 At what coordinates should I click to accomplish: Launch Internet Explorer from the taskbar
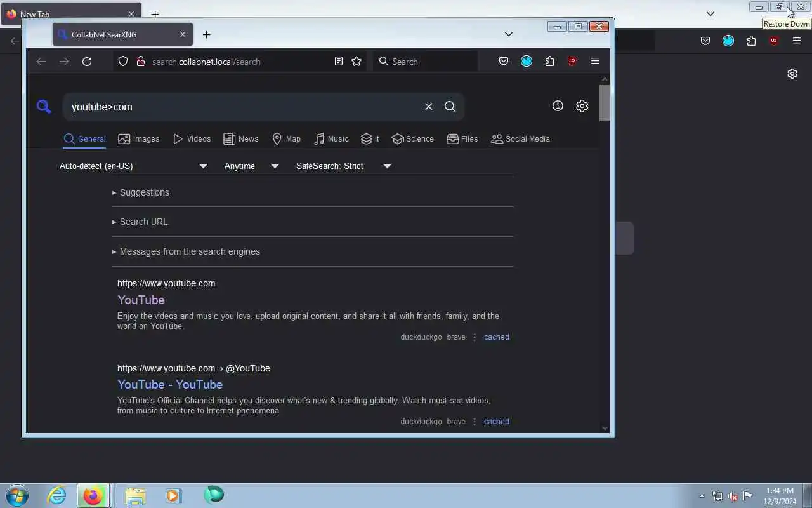[57, 495]
